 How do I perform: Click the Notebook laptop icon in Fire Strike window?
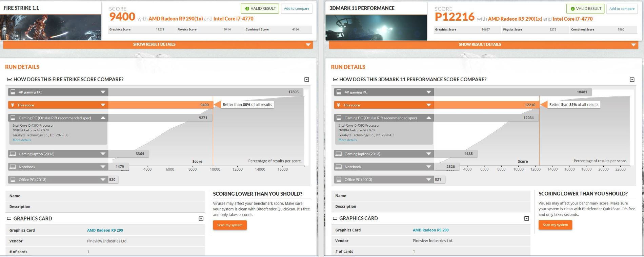(x=13, y=167)
